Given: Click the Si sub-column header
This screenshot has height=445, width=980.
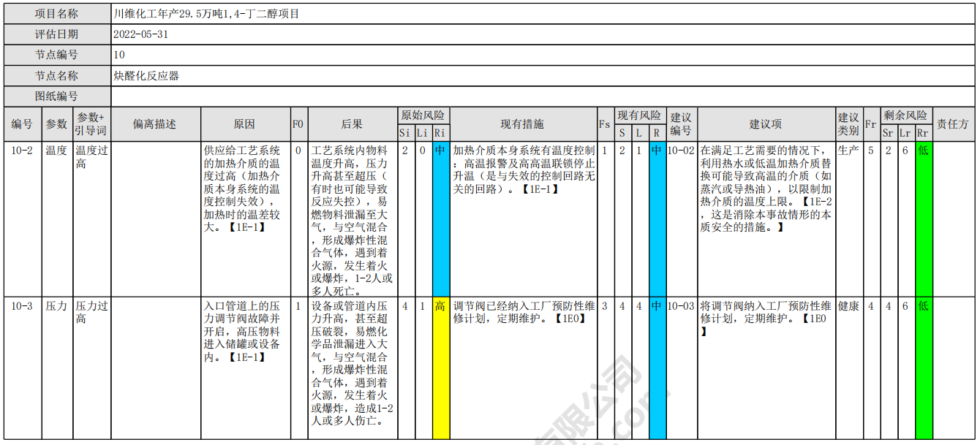Looking at the screenshot, I should [406, 133].
